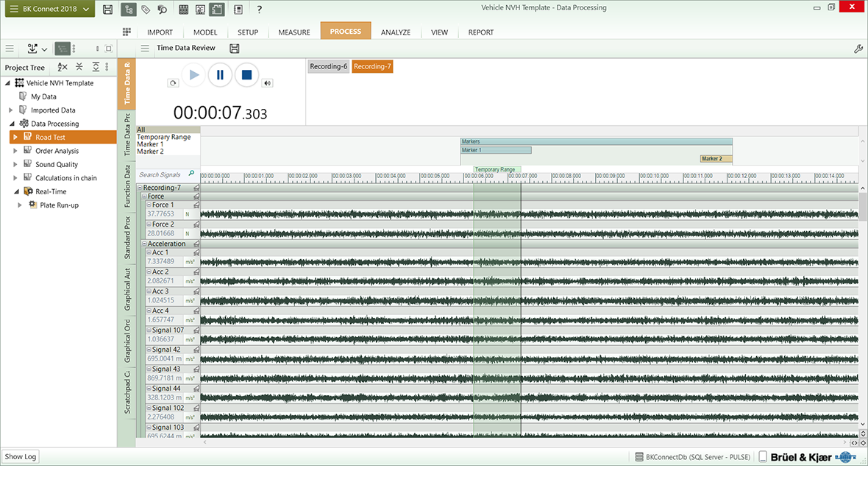The width and height of the screenshot is (868, 496).
Task: Open the BK Connect 2018 dropdown menu
Action: point(48,10)
